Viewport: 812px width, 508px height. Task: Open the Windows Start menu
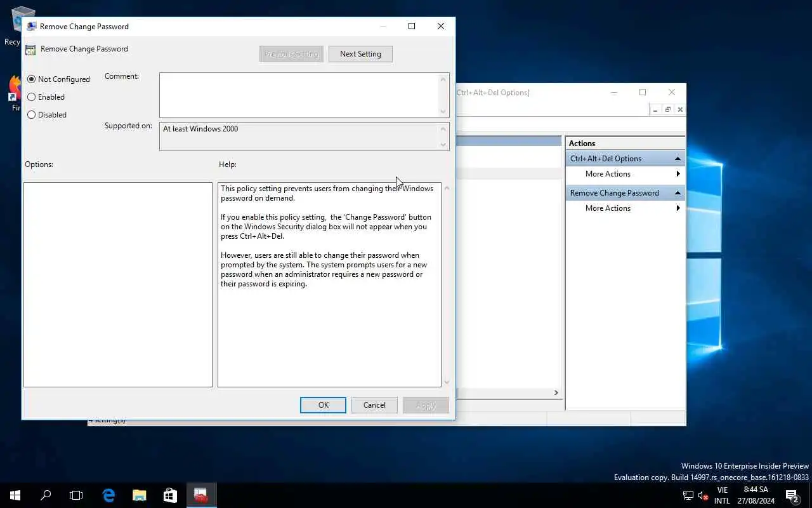(x=15, y=495)
